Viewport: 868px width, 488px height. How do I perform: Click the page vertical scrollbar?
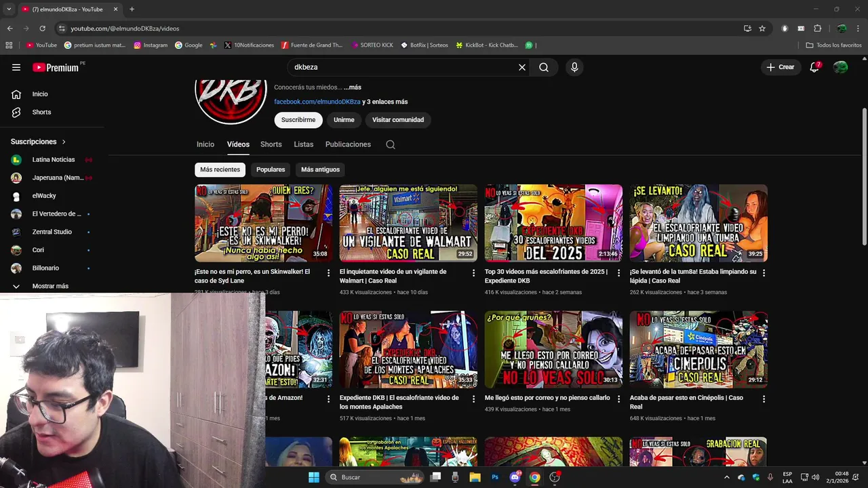click(864, 176)
